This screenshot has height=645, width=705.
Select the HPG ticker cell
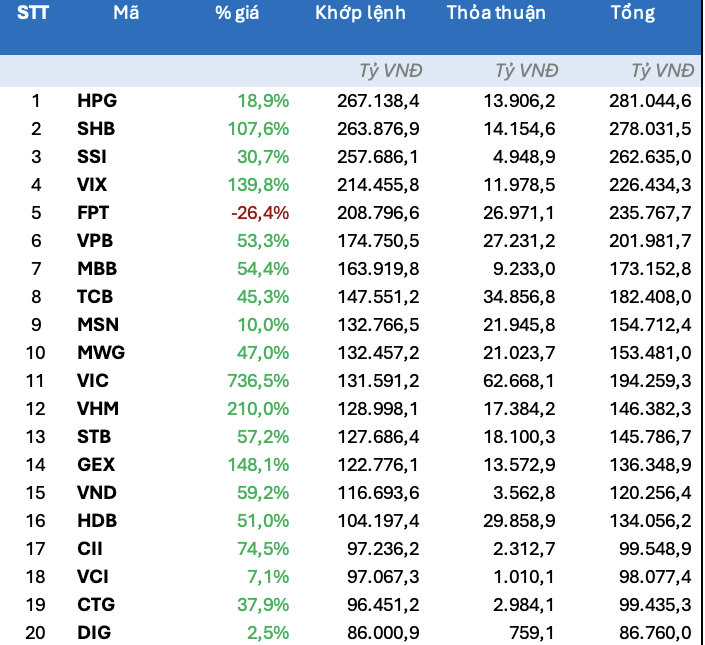[95, 100]
